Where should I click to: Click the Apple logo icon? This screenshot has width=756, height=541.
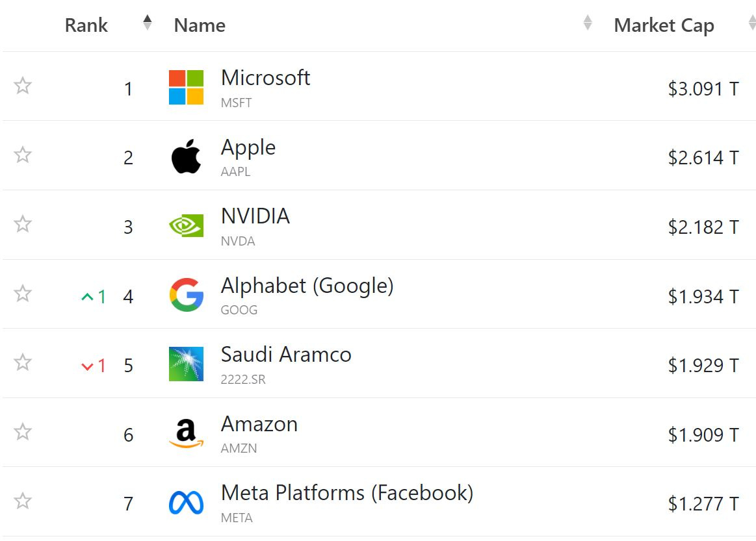point(186,157)
